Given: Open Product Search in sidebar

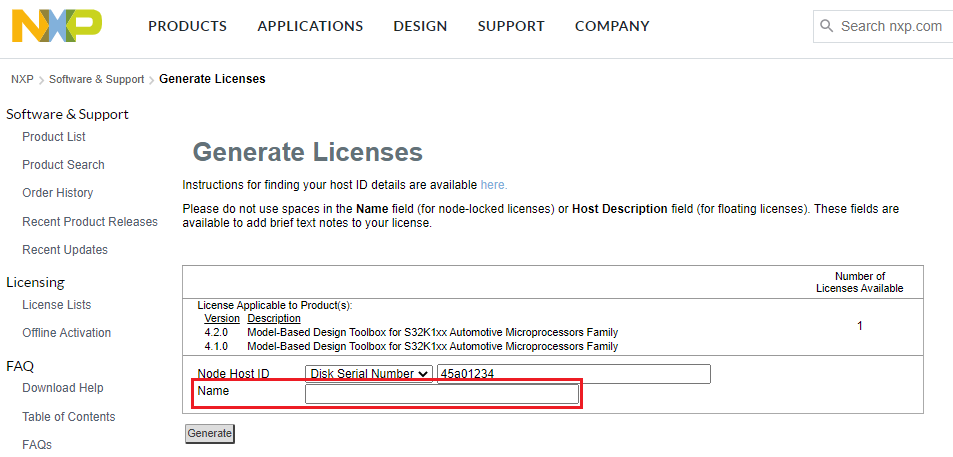Looking at the screenshot, I should pyautogui.click(x=63, y=165).
